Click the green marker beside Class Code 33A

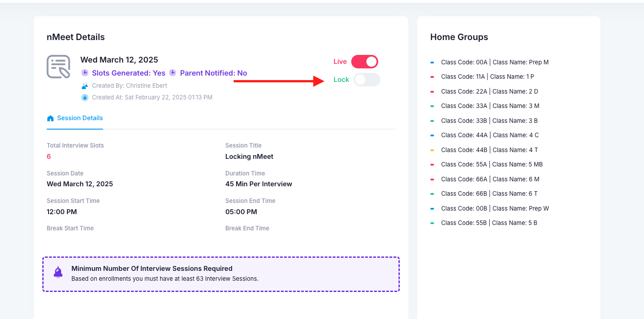[432, 106]
